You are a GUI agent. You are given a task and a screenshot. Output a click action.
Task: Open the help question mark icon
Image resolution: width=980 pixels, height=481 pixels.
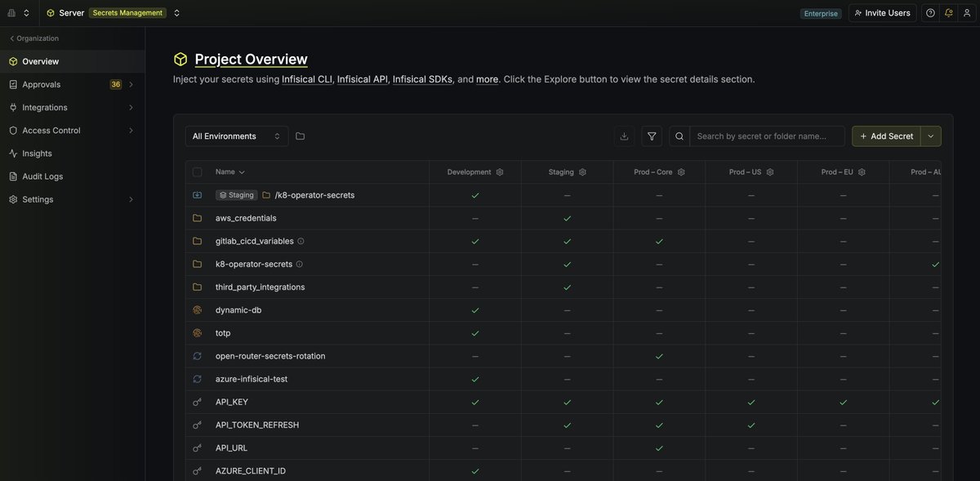coord(930,13)
